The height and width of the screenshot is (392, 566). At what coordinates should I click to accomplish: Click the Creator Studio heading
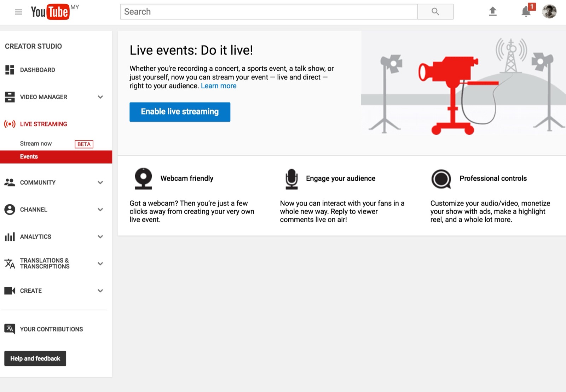(33, 46)
